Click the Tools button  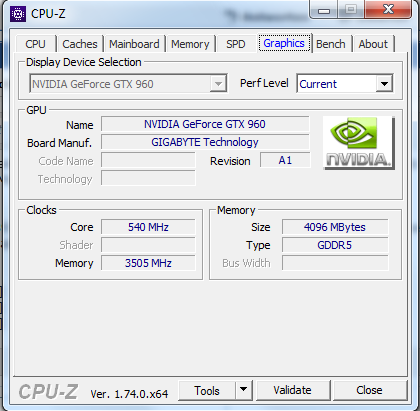[x=207, y=390]
